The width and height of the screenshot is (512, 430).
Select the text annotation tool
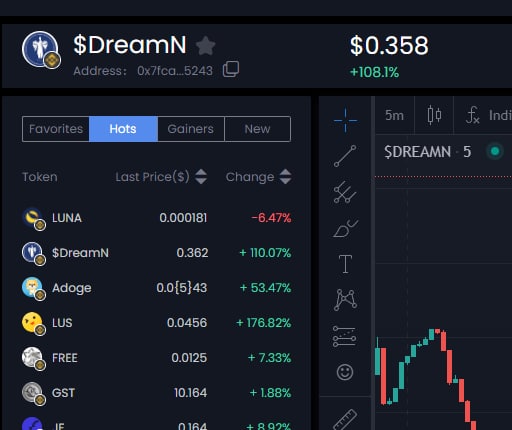pos(345,264)
